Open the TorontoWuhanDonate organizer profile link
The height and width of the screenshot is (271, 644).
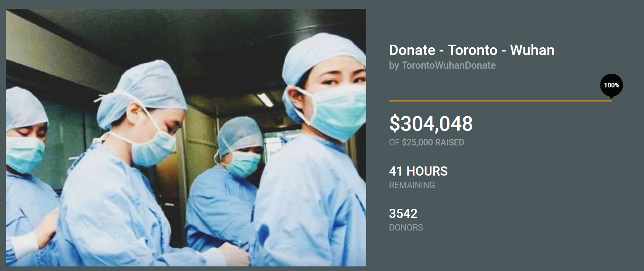pos(449,65)
